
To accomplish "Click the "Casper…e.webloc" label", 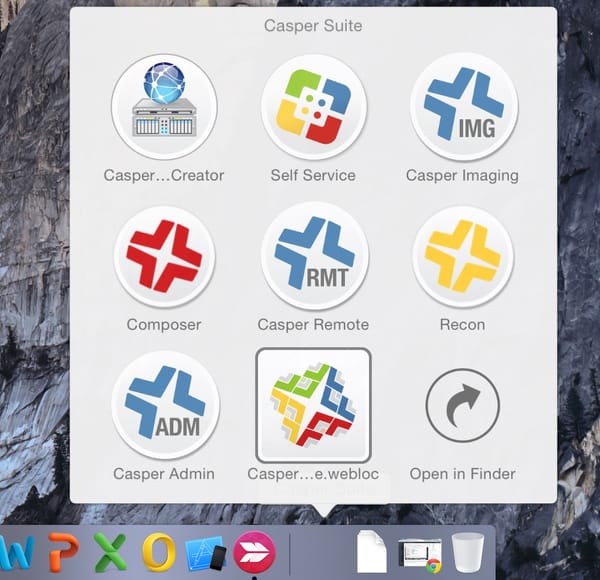I will click(x=313, y=474).
